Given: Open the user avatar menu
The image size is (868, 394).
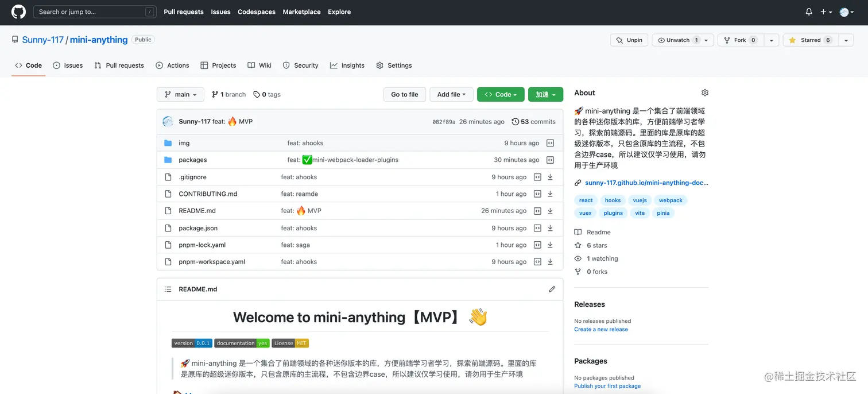Looking at the screenshot, I should coord(847,11).
